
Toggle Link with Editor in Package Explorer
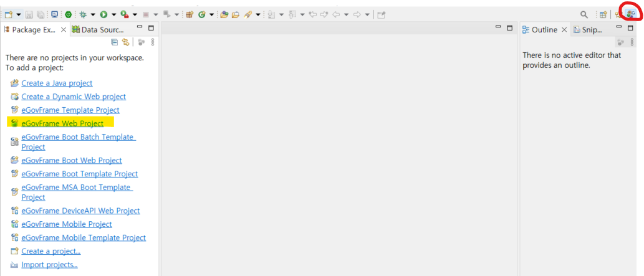click(126, 42)
